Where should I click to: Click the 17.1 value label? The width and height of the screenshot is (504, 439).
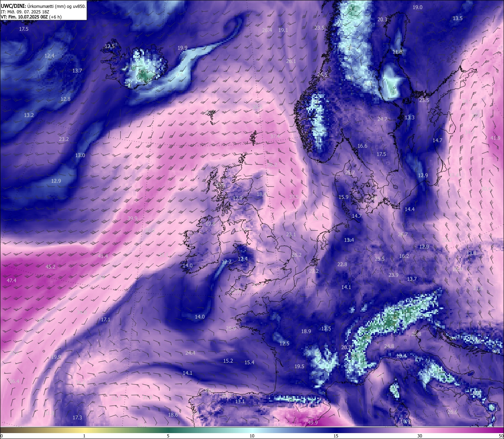tap(106, 319)
